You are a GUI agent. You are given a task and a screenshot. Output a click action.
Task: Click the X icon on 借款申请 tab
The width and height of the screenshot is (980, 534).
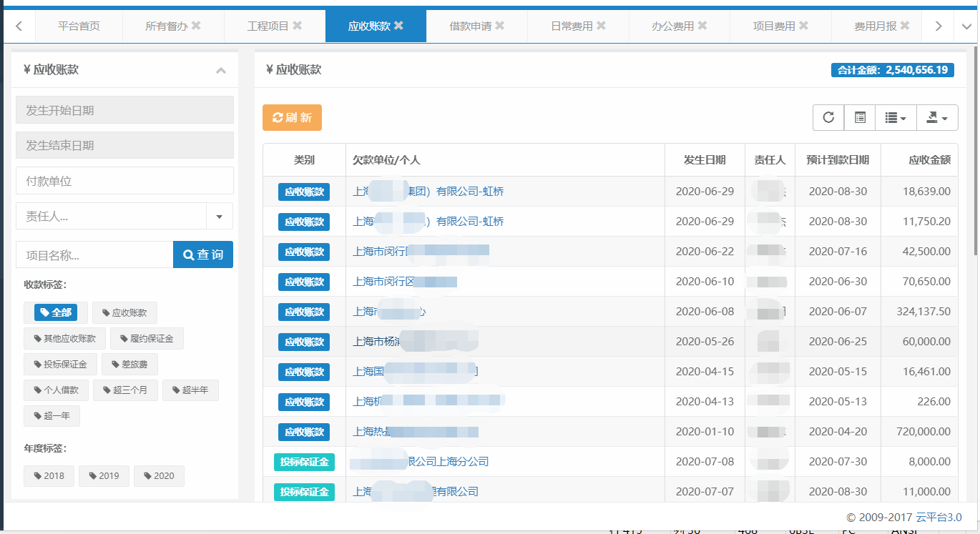coord(500,26)
